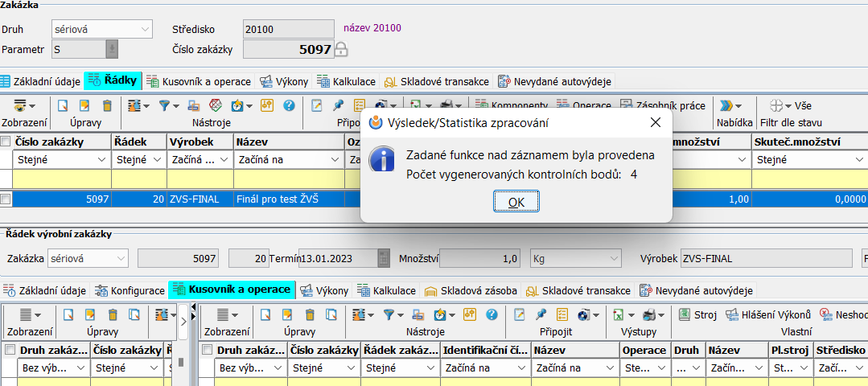Click the Středisko field containing 20100
Image resolution: width=868 pixels, height=386 pixels.
(x=288, y=29)
